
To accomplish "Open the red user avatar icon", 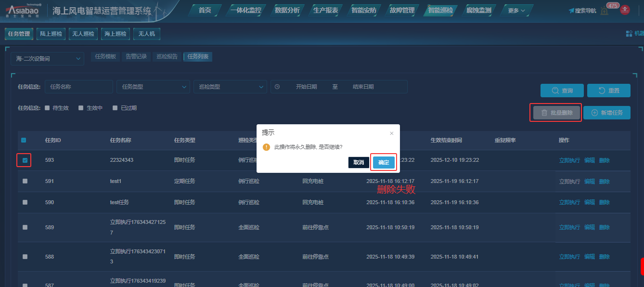I will tap(625, 10).
